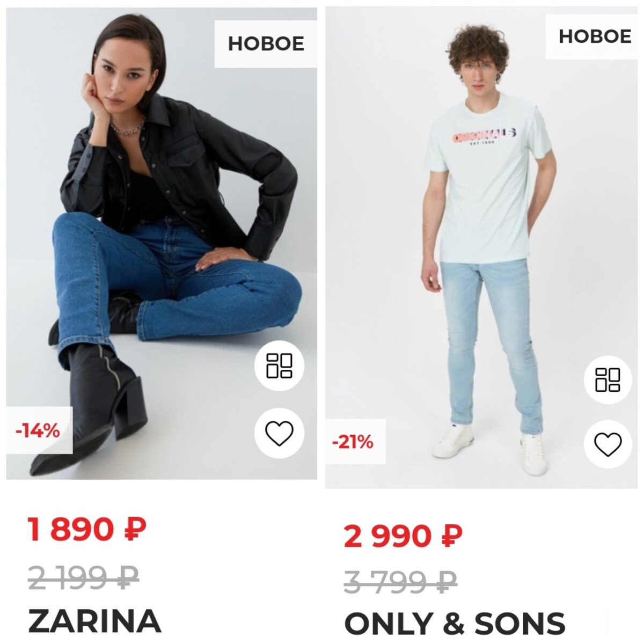Click the НОВОЕ badge on ZARINA product

(x=266, y=43)
